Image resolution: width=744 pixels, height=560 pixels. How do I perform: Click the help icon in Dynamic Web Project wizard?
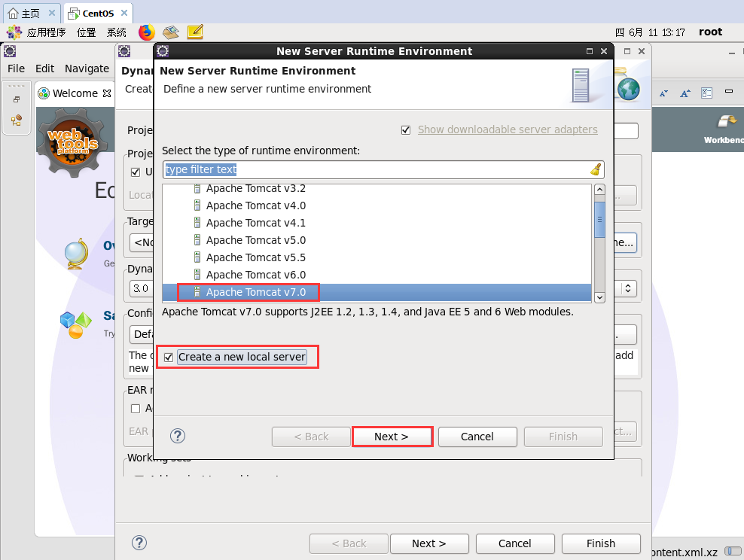point(139,543)
